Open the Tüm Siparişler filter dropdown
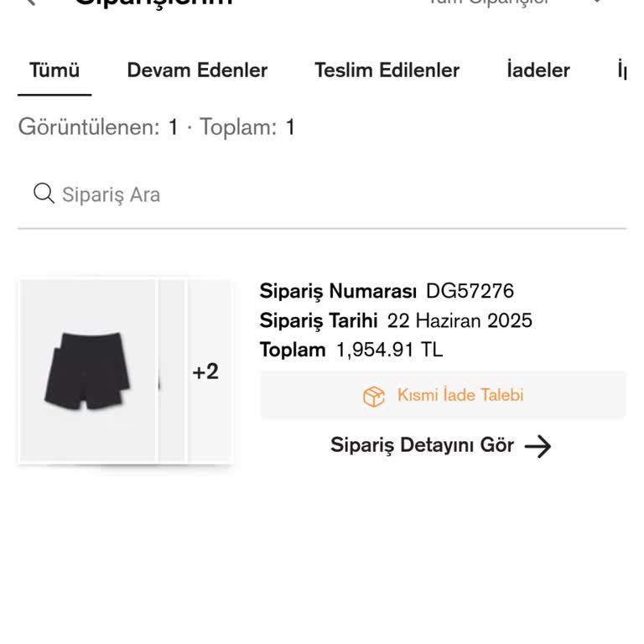The width and height of the screenshot is (644, 644). click(489, 3)
